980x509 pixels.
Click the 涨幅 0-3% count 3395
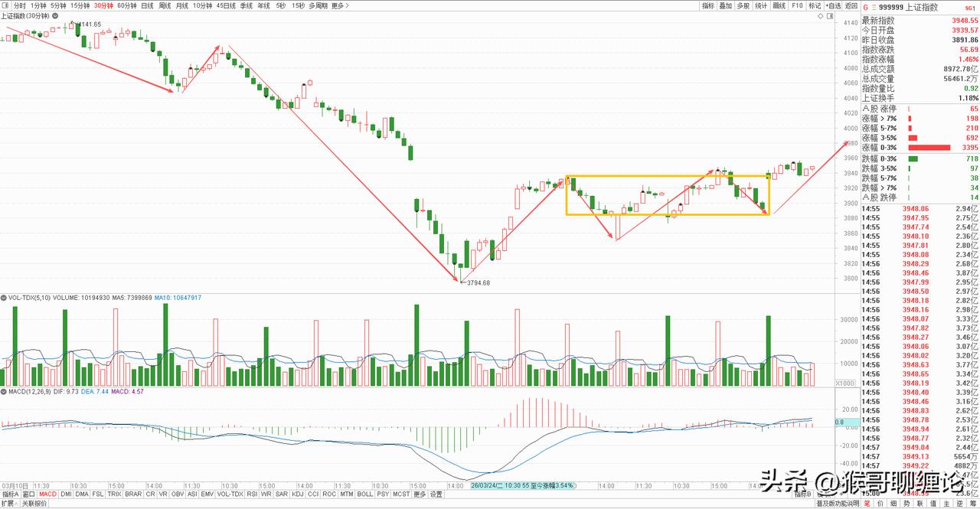[970, 147]
